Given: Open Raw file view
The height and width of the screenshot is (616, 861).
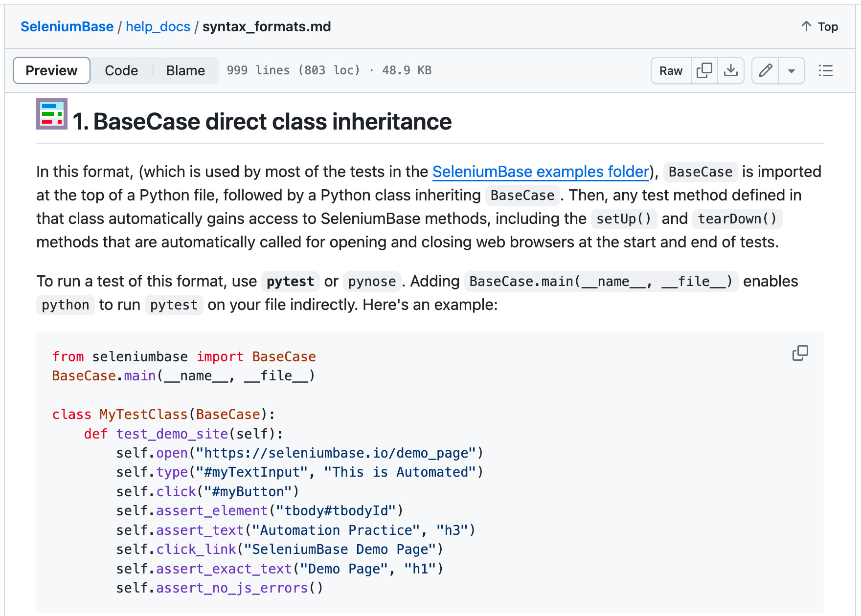Looking at the screenshot, I should point(671,70).
